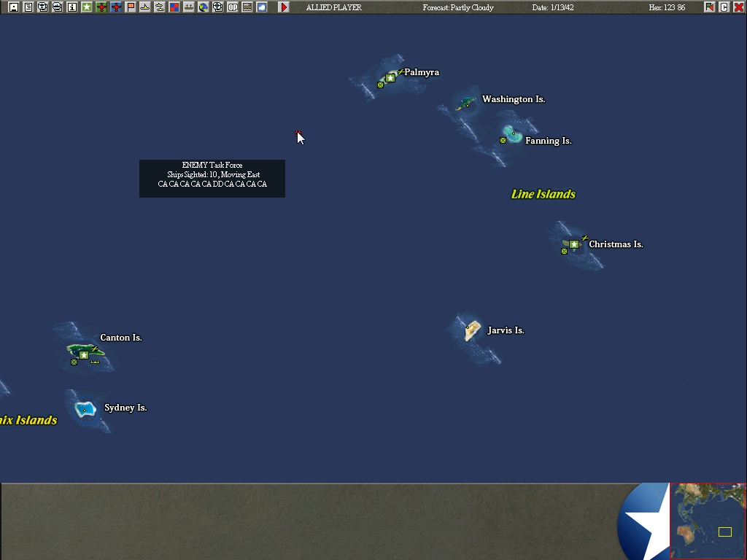Click the yellow view rectangle in the minimap
The height and width of the screenshot is (560, 747).
click(725, 532)
